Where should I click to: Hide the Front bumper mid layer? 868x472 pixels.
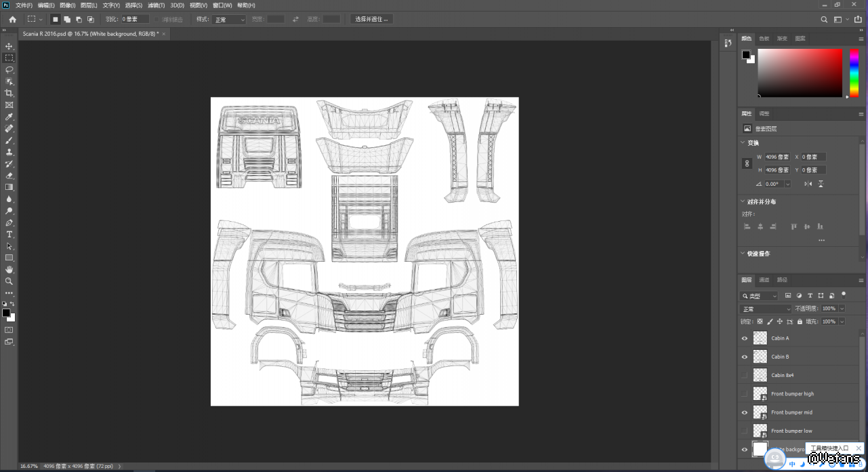click(x=745, y=412)
